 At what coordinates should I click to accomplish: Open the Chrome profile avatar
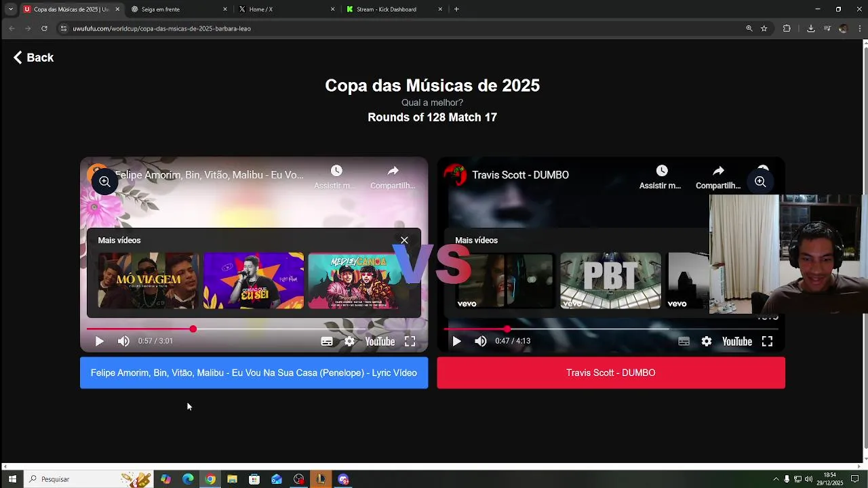[843, 28]
